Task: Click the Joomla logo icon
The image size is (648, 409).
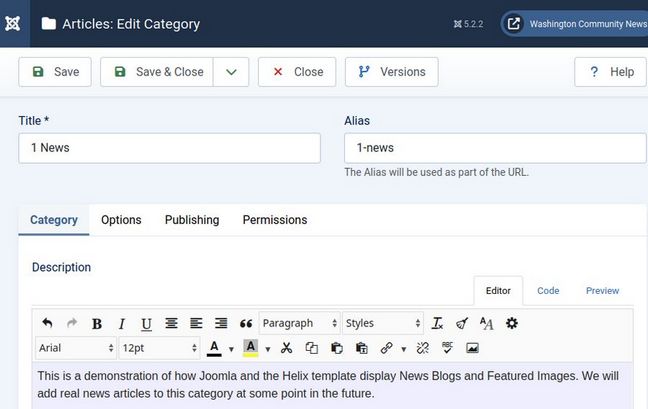Action: pos(14,24)
